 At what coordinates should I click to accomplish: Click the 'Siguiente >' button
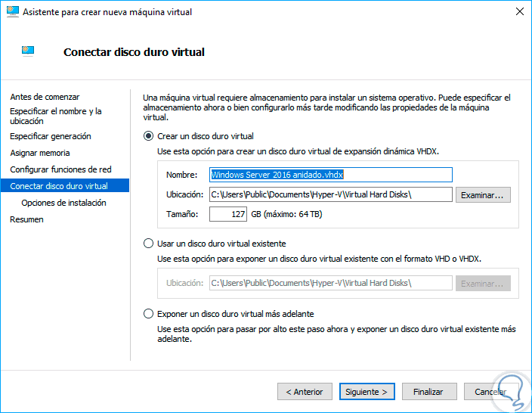click(x=367, y=392)
